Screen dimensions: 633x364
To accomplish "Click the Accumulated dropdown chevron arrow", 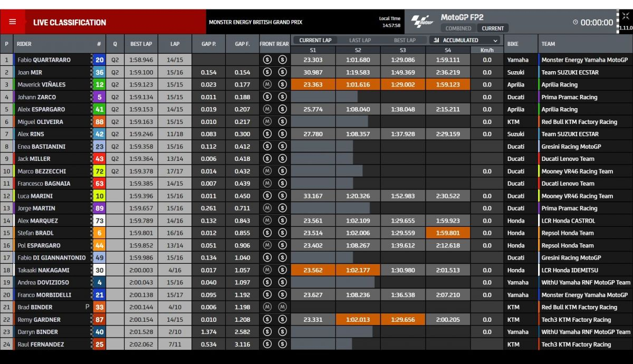I will (495, 40).
